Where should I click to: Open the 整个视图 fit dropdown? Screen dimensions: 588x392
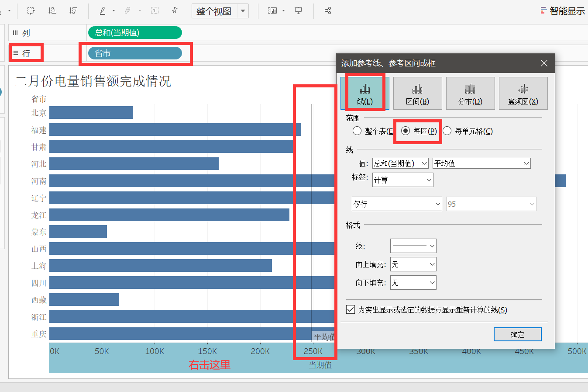point(243,10)
